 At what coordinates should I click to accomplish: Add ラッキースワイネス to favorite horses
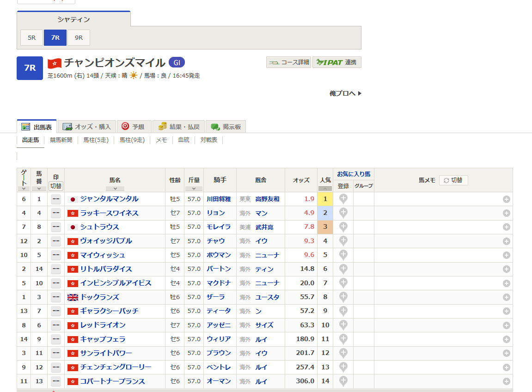coord(343,213)
